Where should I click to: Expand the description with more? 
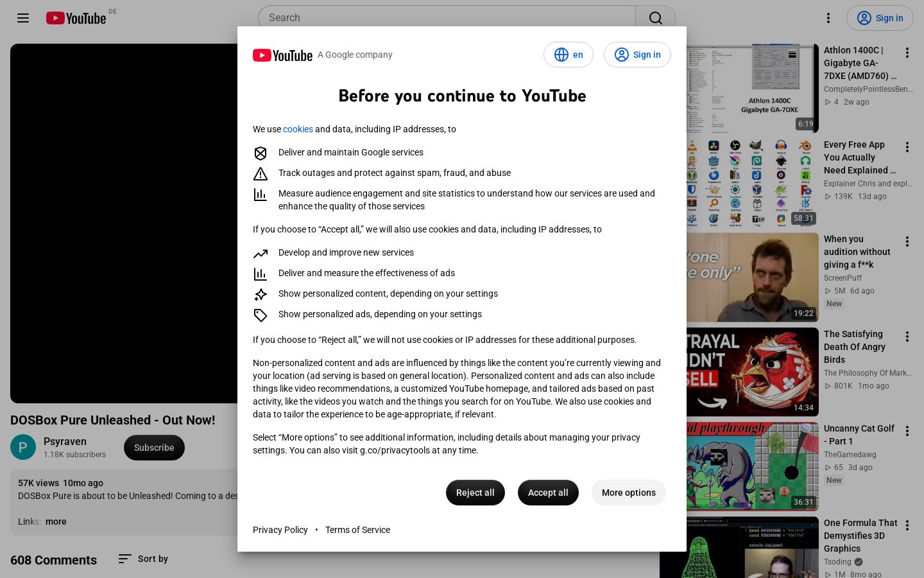[56, 521]
